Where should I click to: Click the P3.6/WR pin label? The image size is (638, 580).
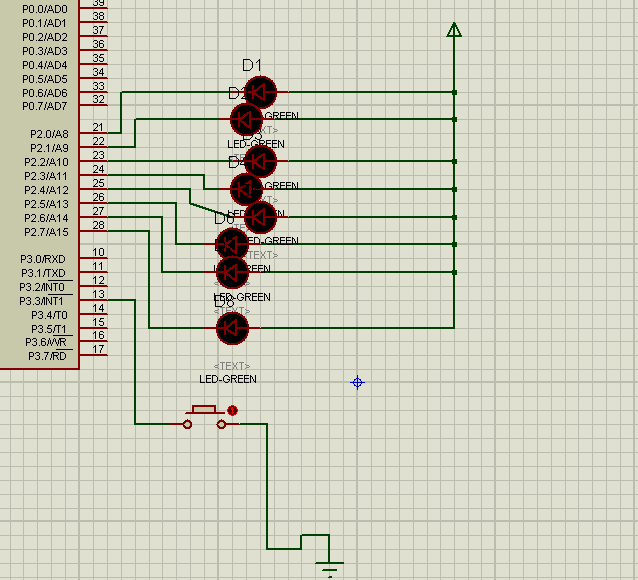tap(46, 342)
